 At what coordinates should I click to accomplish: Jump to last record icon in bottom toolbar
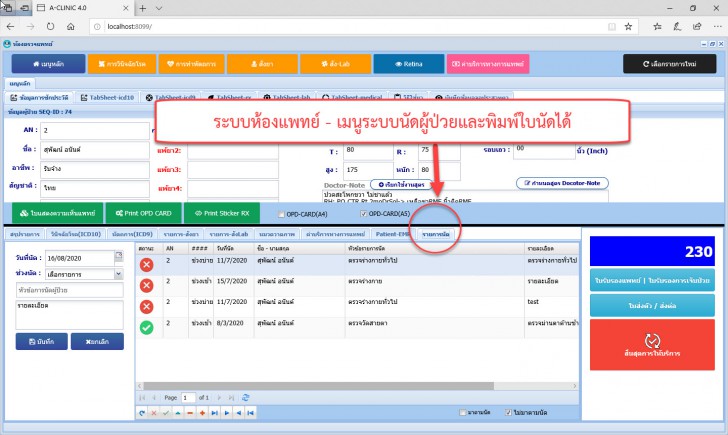click(214, 413)
